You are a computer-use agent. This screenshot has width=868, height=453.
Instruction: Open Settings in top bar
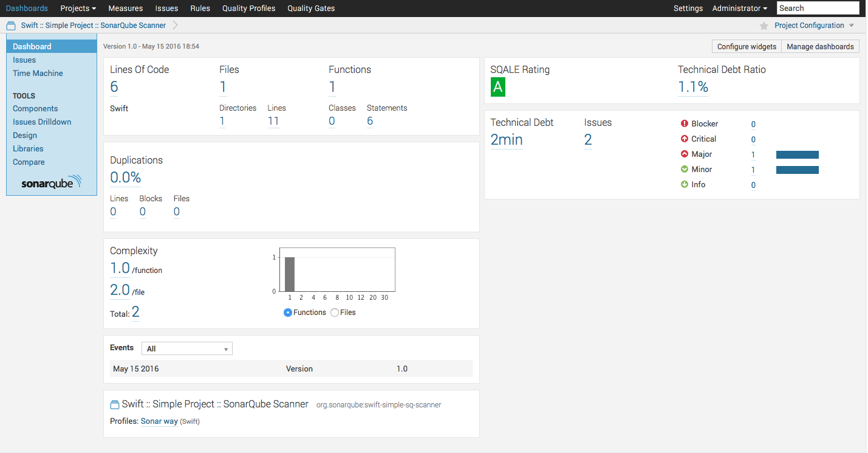click(x=688, y=9)
